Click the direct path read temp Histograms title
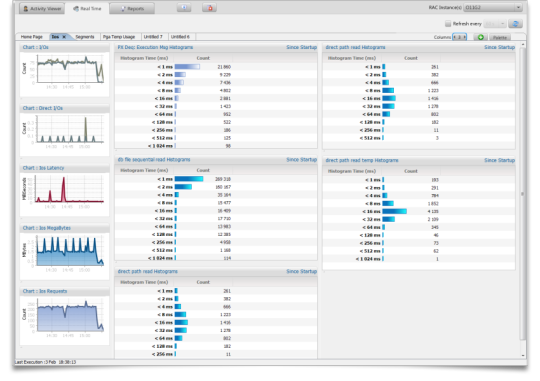 362,161
